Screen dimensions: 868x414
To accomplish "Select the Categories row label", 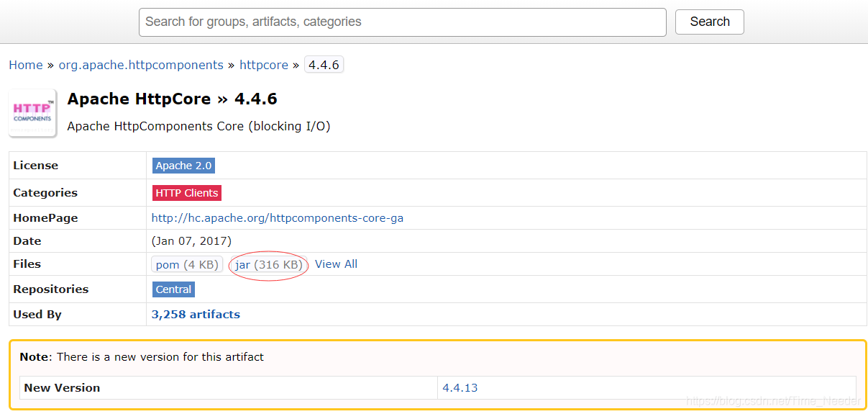I will tap(45, 193).
